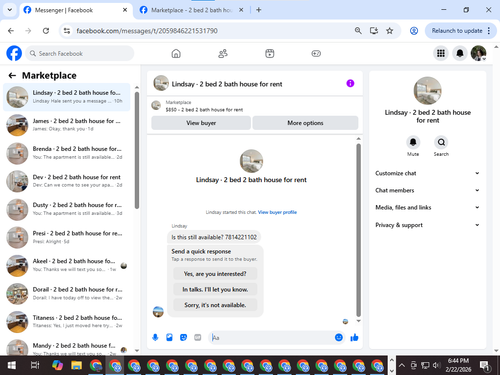The width and height of the screenshot is (500, 375).
Task: Open the Dusty conversation in the list
Action: (67, 209)
